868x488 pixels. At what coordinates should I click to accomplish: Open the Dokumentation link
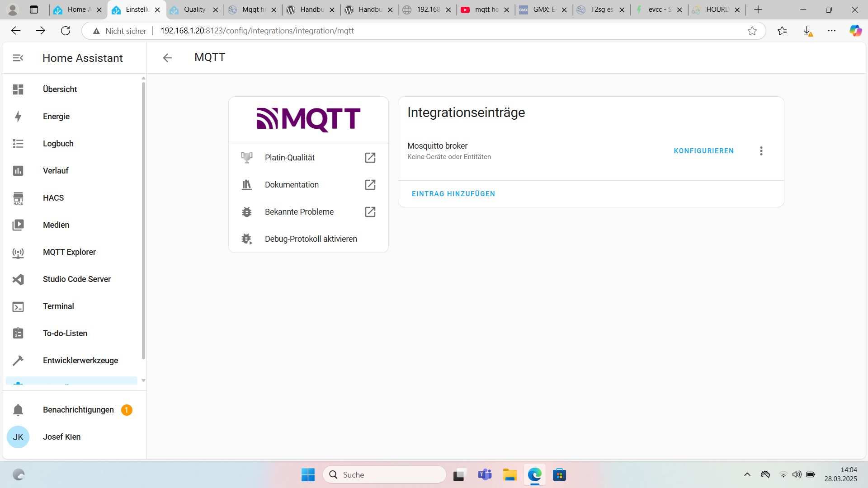(308, 185)
